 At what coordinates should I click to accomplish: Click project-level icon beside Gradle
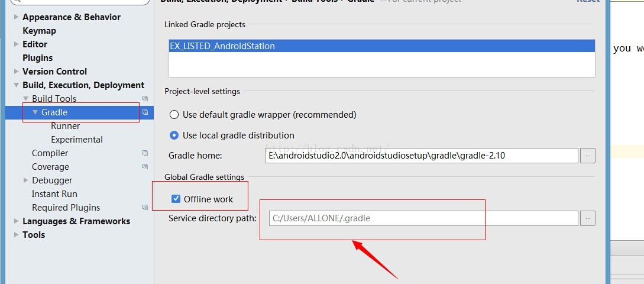point(145,112)
